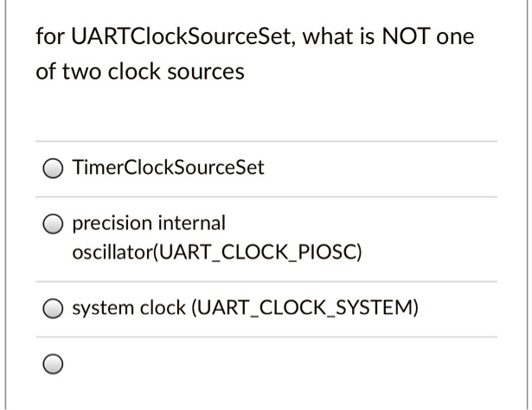Click the TimerClockSourceSet answer label
532x410 pixels.
coord(169,167)
